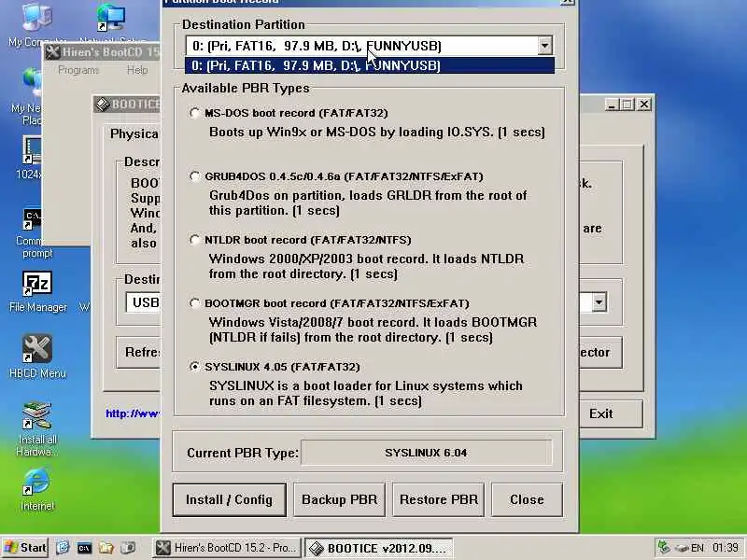The width and height of the screenshot is (747, 560).
Task: Click the 01:39 taskbar clock
Action: pyautogui.click(x=726, y=548)
